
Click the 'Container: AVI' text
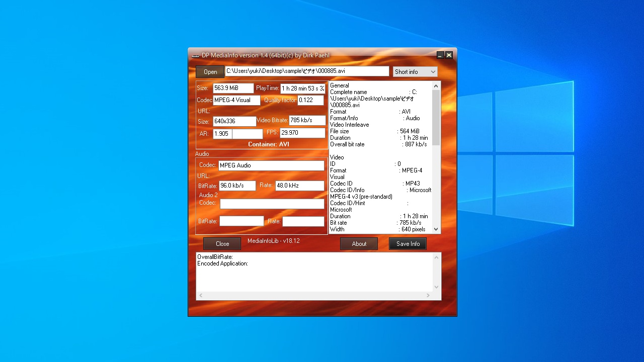point(269,144)
